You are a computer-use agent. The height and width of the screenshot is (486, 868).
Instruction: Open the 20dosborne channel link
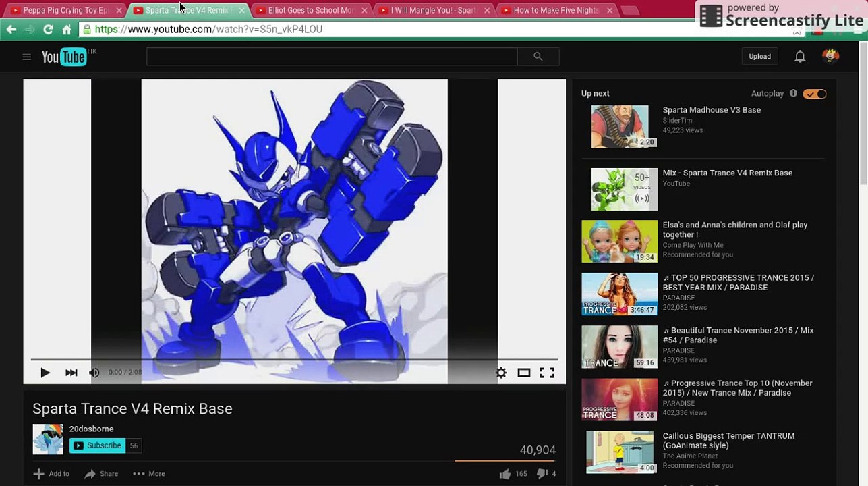[91, 429]
